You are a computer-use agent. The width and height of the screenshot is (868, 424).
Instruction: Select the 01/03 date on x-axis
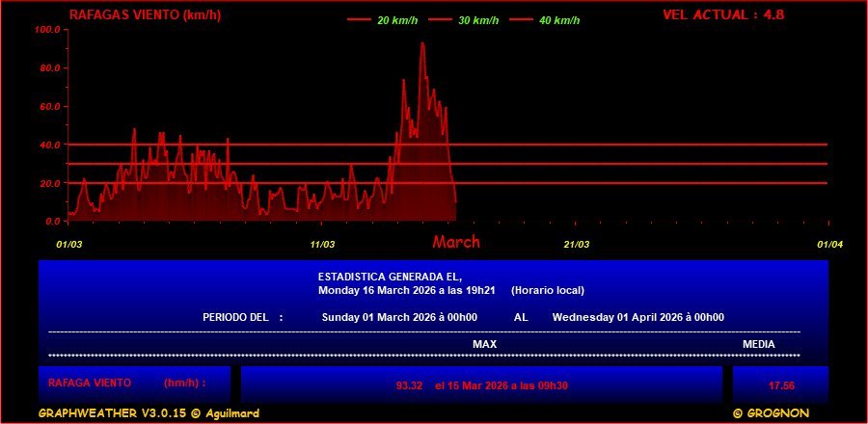click(68, 245)
